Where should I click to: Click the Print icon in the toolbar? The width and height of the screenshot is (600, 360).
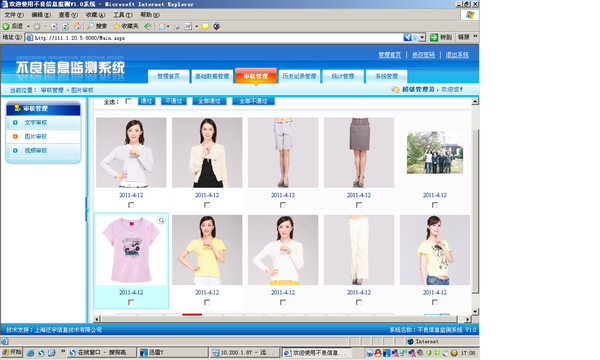point(176,26)
